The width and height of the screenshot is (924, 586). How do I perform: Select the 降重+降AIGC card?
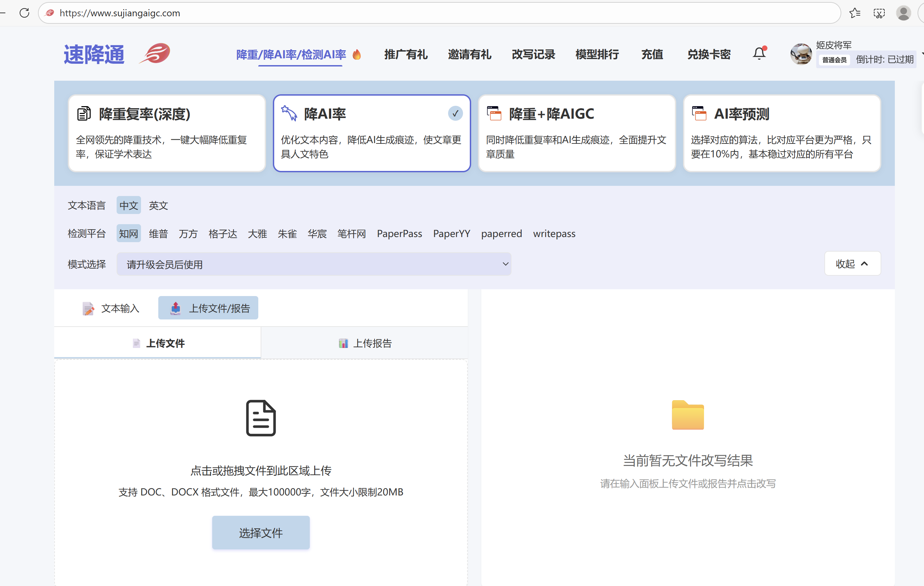[576, 133]
